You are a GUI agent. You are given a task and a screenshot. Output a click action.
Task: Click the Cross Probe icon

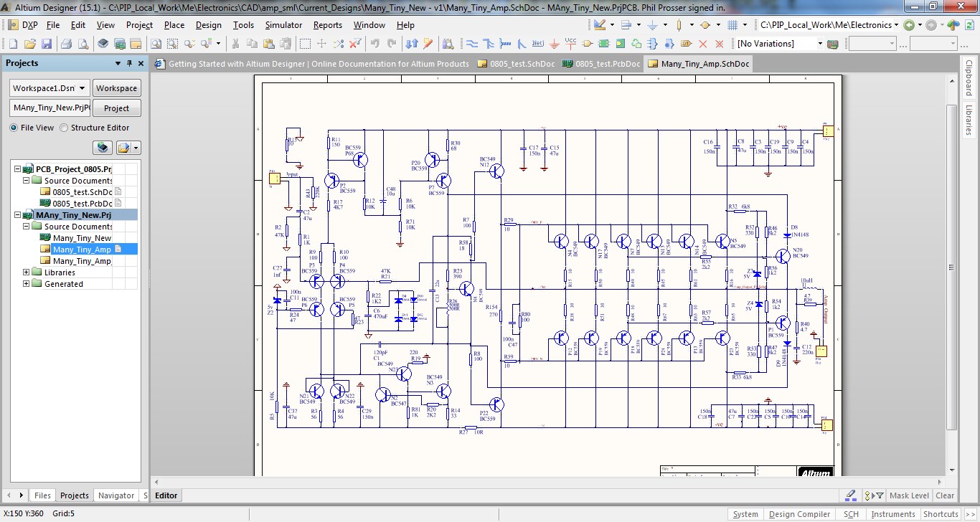click(428, 44)
